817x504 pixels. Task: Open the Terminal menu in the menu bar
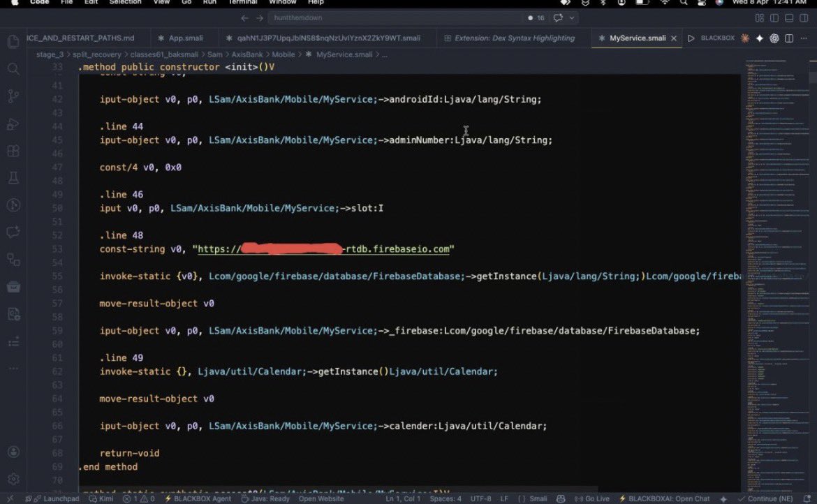(x=242, y=3)
